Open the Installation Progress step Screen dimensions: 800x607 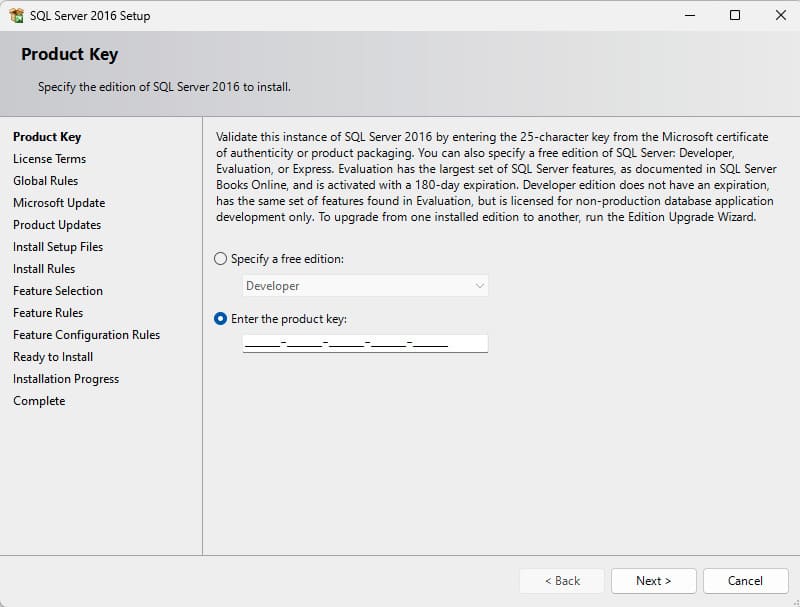click(x=66, y=379)
